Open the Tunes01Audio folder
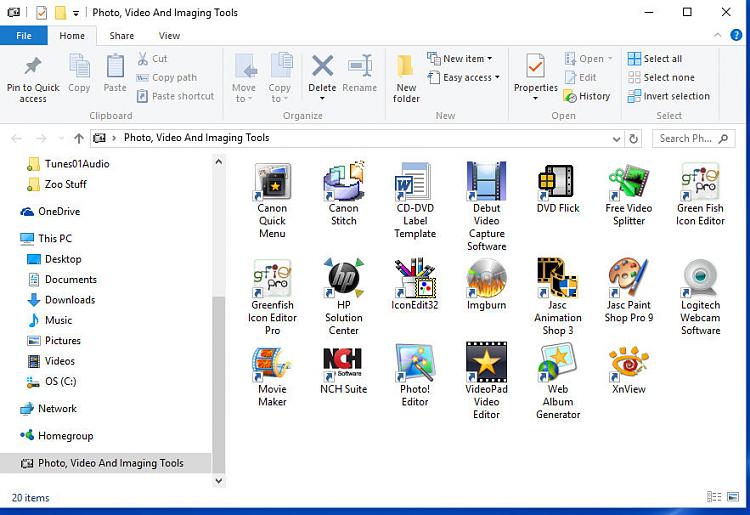750x515 pixels. click(68, 164)
